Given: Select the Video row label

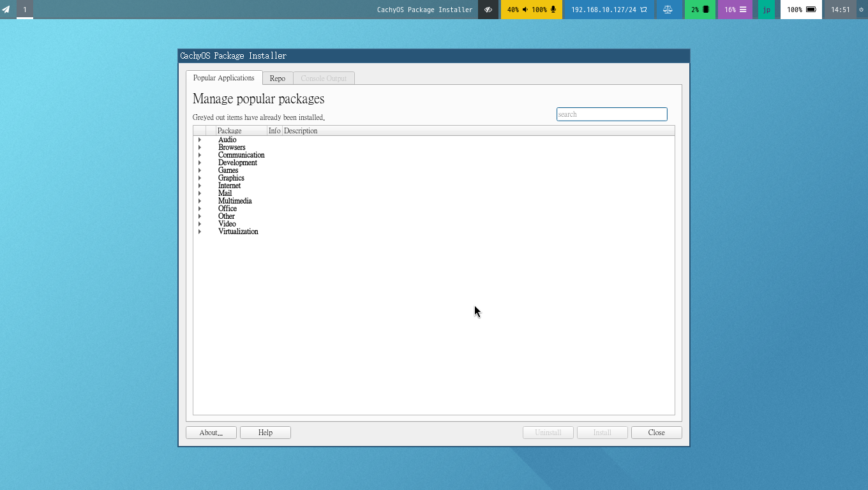Looking at the screenshot, I should tap(227, 224).
